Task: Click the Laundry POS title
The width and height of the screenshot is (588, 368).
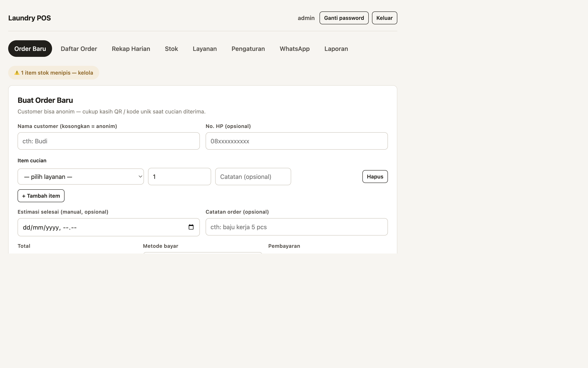Action: tap(30, 18)
